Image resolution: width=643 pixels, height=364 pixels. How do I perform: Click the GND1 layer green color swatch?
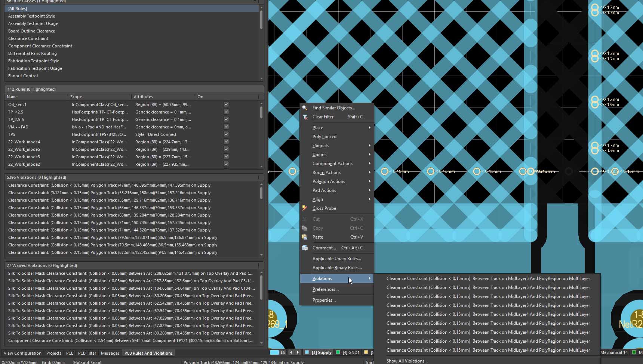pos(338,352)
